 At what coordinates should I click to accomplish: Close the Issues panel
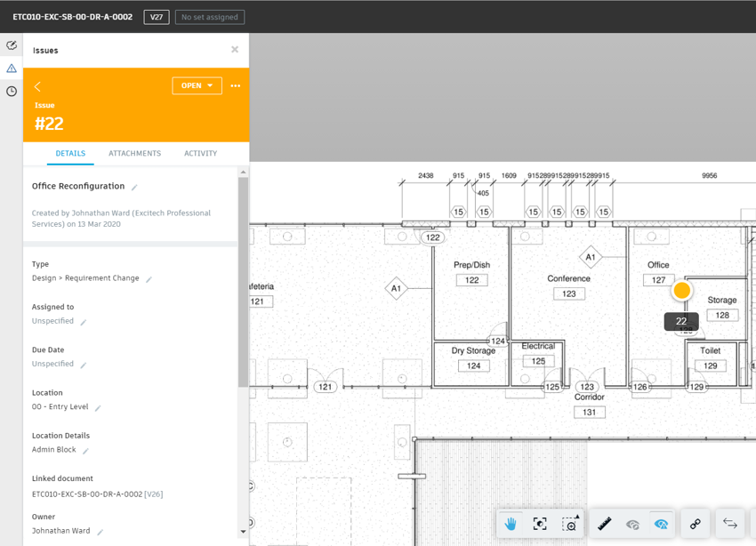[x=235, y=50]
